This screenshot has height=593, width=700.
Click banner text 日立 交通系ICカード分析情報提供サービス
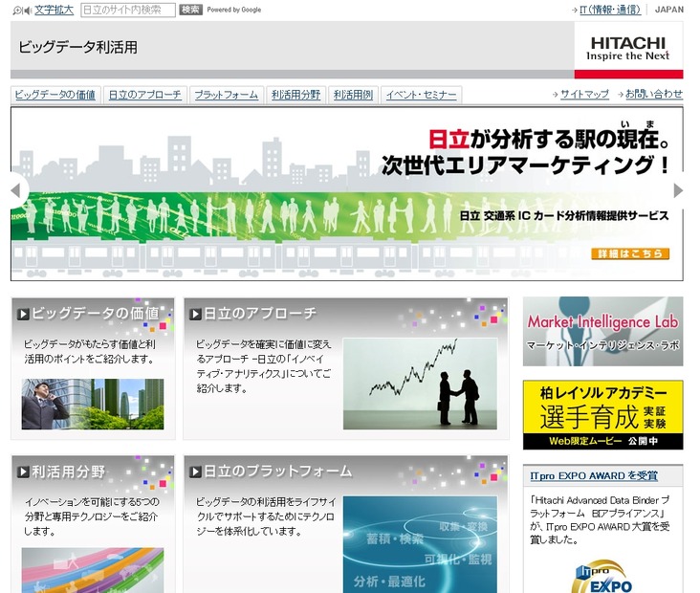tap(564, 215)
